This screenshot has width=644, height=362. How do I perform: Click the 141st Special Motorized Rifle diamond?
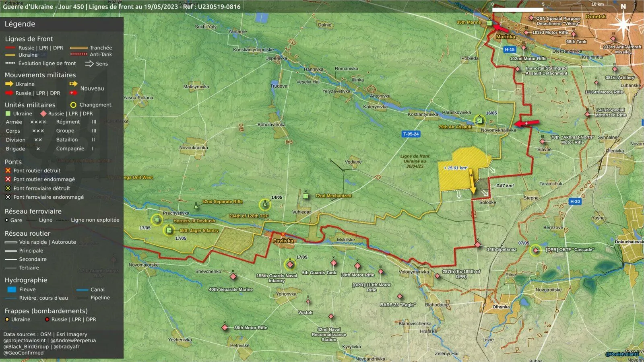pos(588,114)
